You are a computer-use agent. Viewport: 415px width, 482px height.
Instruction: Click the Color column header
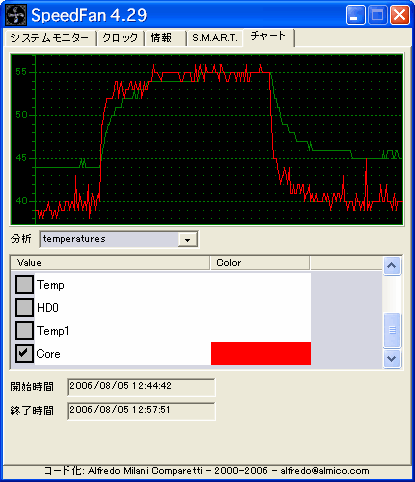pyautogui.click(x=260, y=263)
